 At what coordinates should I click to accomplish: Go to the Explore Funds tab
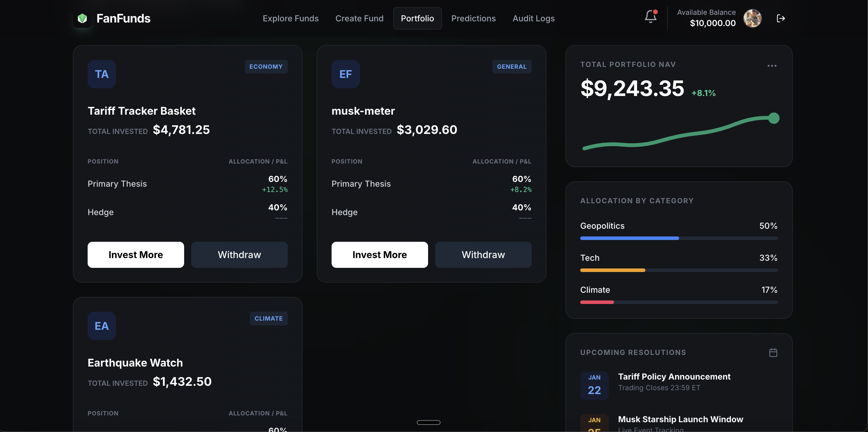[290, 19]
